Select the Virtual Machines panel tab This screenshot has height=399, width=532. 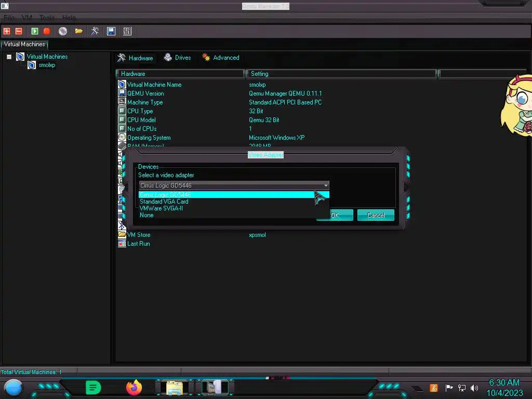coord(24,44)
